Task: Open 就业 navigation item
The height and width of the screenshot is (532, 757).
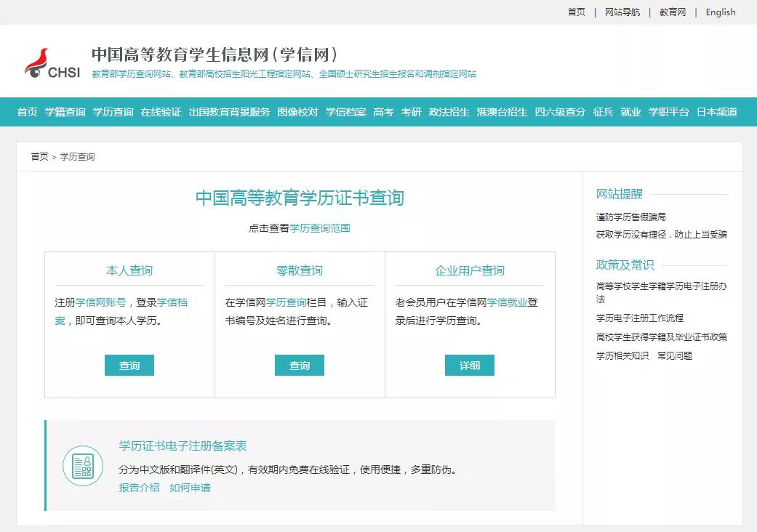Action: [x=630, y=112]
